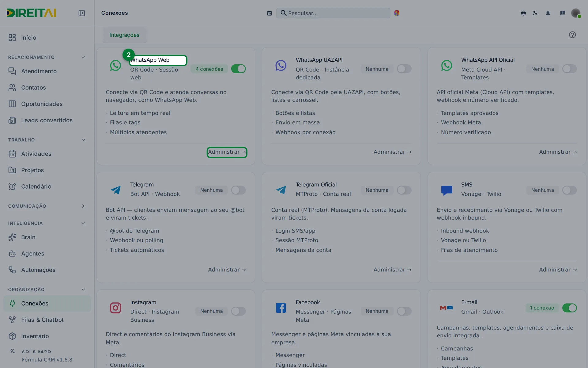Click the E-mail Gmail Outlook icon
Viewport: 588px width, 368px height.
447,308
